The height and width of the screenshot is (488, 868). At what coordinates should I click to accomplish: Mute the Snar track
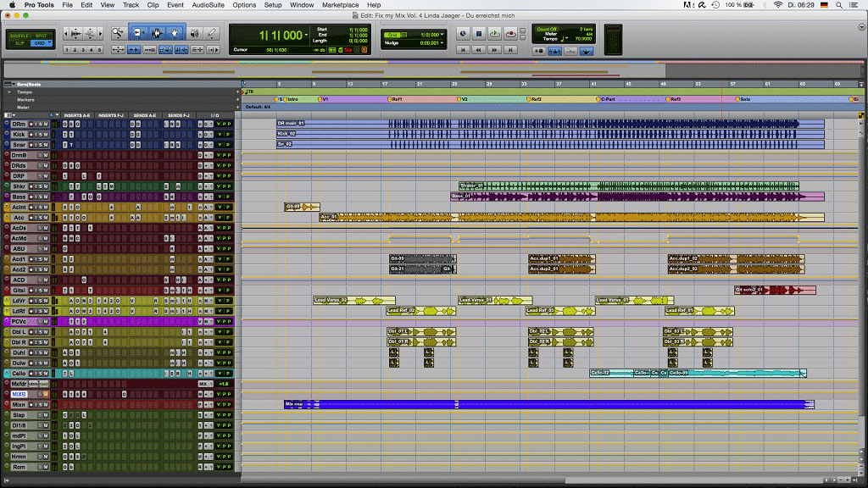pyautogui.click(x=46, y=145)
